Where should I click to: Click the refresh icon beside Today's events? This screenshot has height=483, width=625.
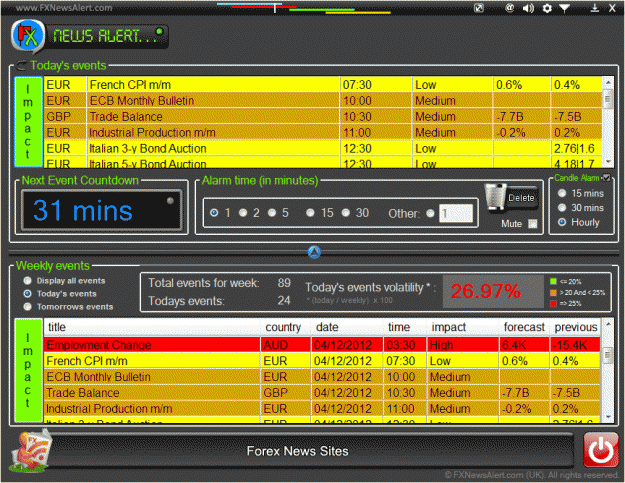22,65
